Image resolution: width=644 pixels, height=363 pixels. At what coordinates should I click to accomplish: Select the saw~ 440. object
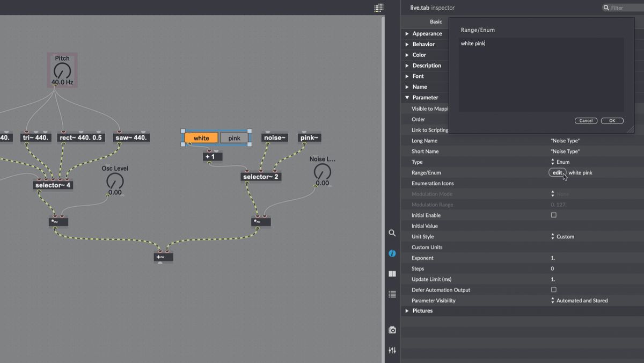[x=131, y=137]
